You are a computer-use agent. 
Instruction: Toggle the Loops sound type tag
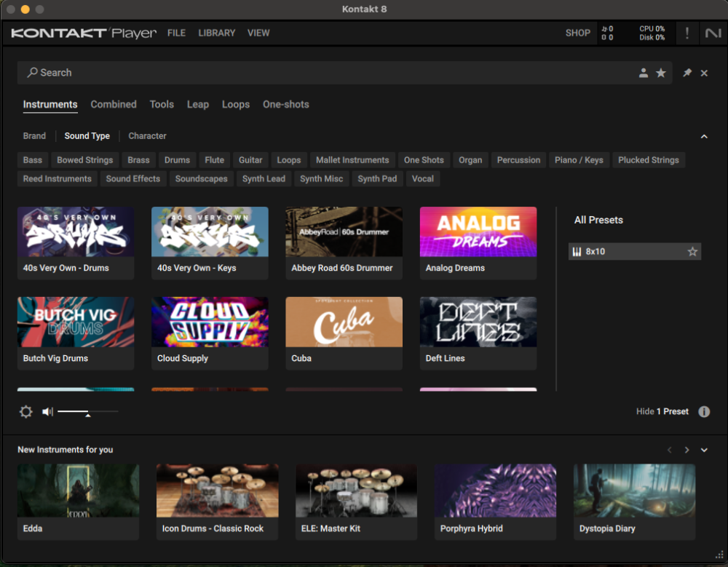point(289,160)
